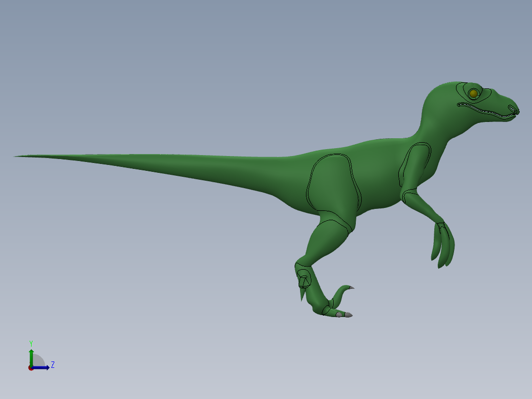This screenshot has width=532, height=399.
Task: Click the 'Y' axis label
Action: (x=31, y=344)
